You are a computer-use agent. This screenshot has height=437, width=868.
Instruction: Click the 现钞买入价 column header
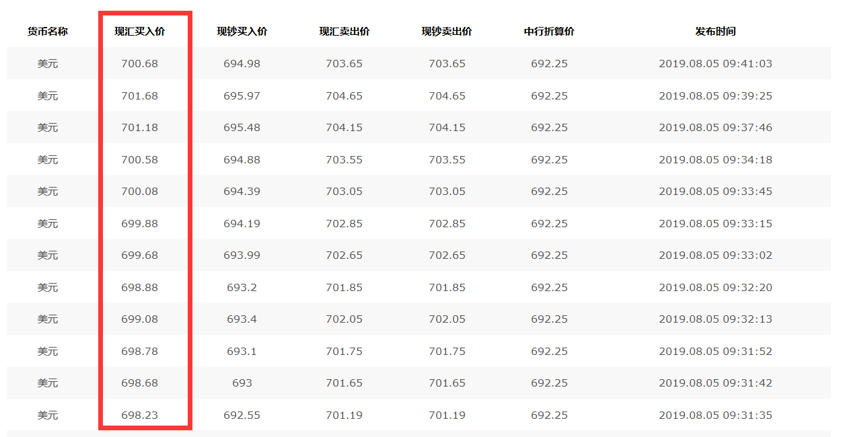point(242,32)
